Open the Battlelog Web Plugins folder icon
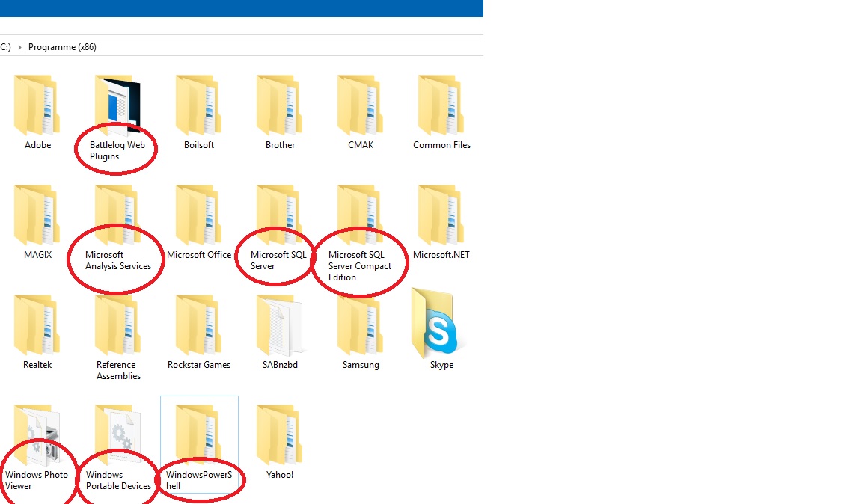862x504 pixels. pyautogui.click(x=117, y=105)
